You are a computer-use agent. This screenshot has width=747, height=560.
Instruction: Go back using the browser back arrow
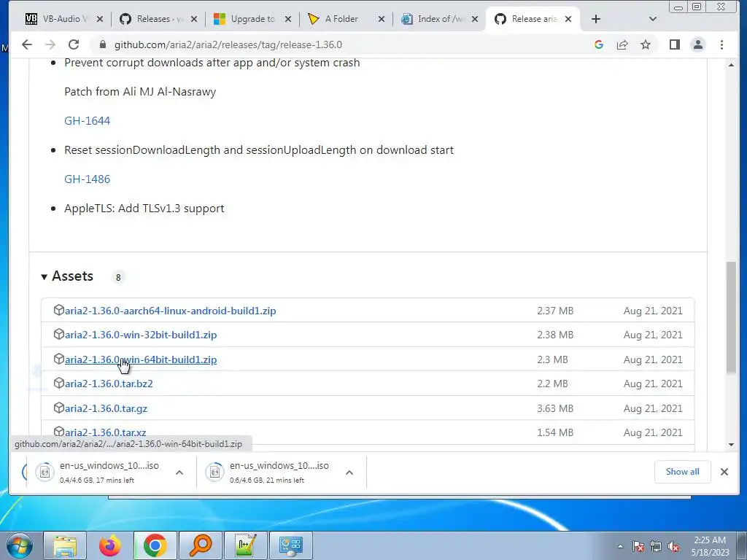click(x=27, y=44)
